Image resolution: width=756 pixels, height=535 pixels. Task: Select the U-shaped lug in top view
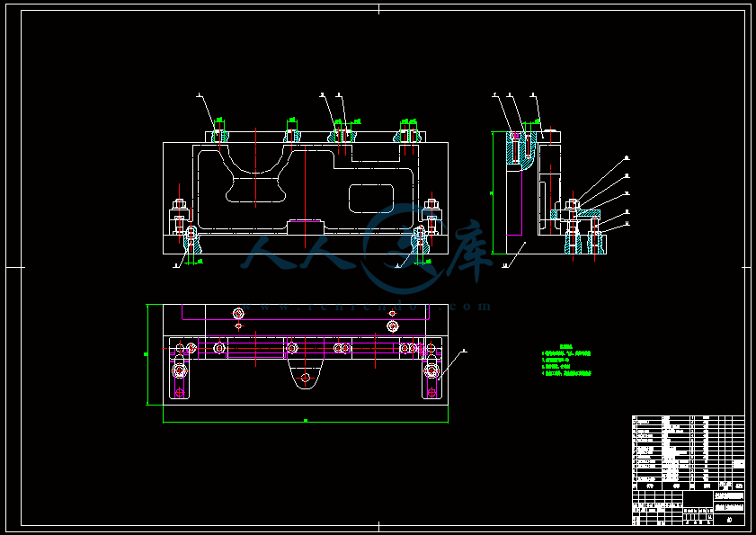tap(306, 373)
